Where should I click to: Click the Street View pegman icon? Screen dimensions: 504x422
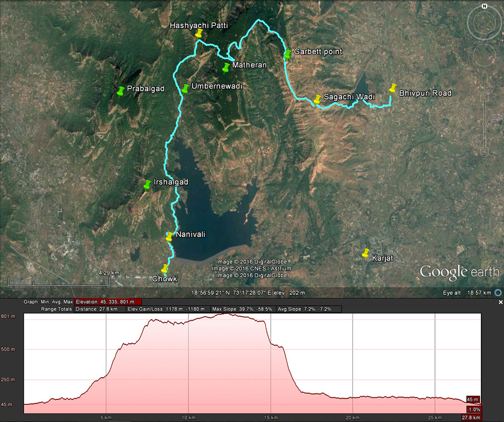tap(484, 78)
